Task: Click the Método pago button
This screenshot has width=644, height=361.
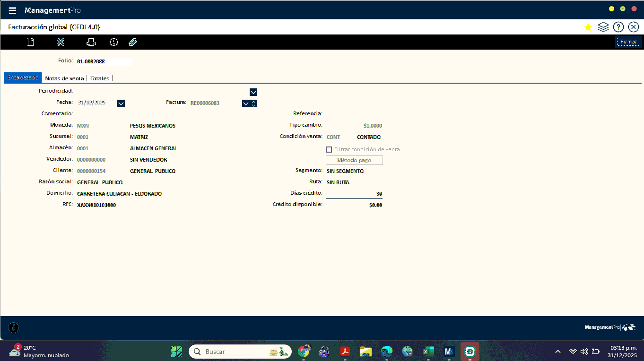Action: [354, 160]
